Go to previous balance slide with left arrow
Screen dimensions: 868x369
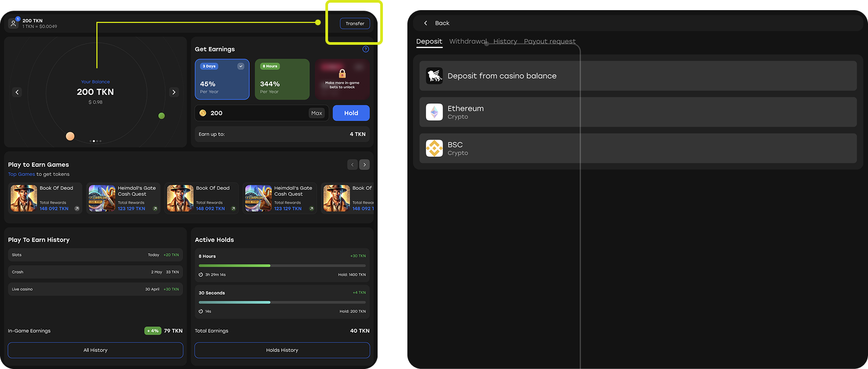(x=17, y=92)
